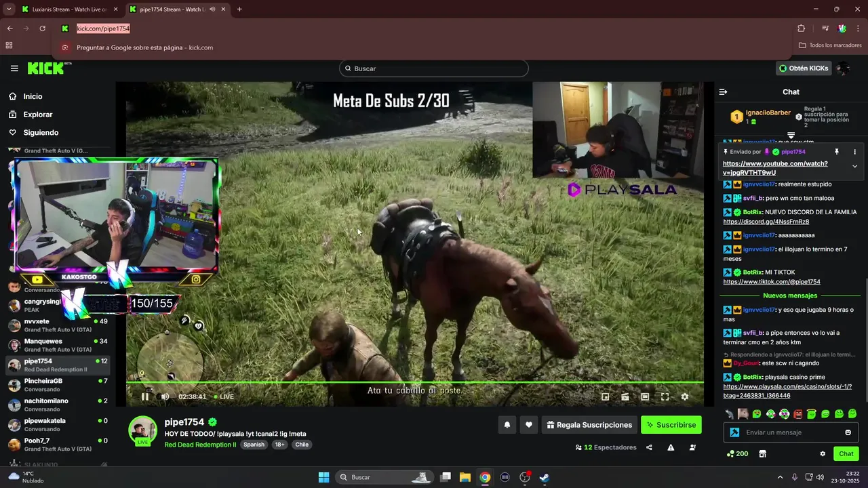Image resolution: width=868 pixels, height=488 pixels.
Task: Open Todos los marcadores folder
Action: (830, 45)
